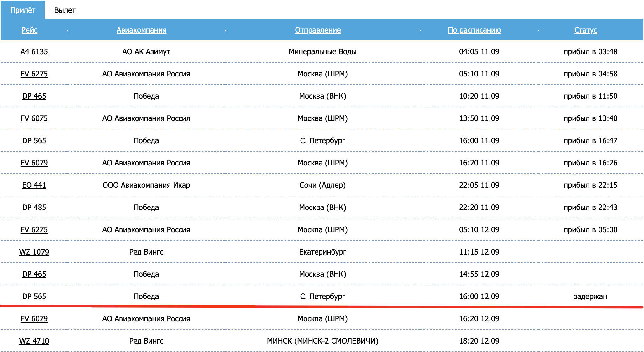Click Минеральные Воды departure cell

pyautogui.click(x=322, y=52)
